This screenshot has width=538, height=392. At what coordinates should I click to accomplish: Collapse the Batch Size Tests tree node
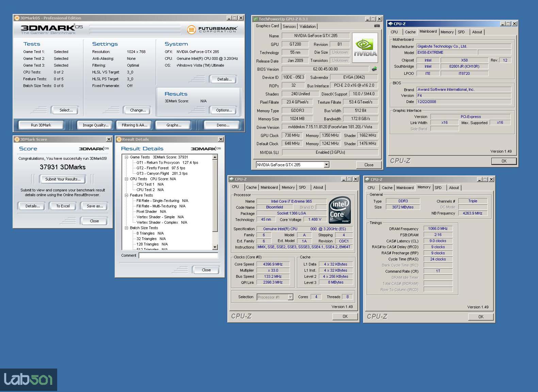tap(126, 228)
